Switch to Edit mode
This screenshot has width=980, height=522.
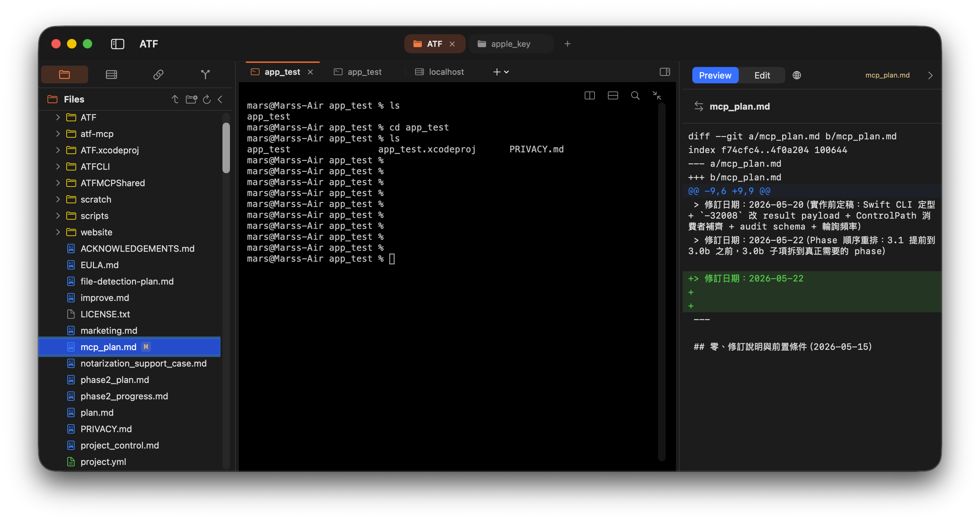[762, 75]
